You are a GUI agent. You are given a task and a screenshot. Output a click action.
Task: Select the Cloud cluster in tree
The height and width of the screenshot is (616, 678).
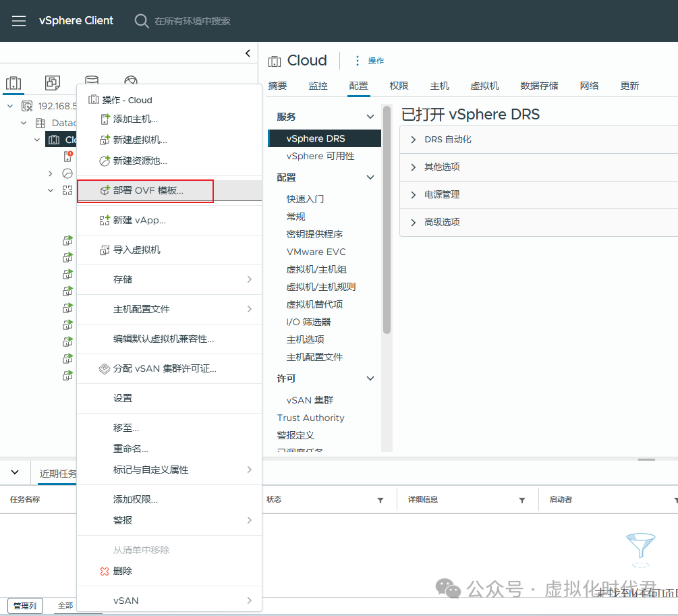point(61,140)
